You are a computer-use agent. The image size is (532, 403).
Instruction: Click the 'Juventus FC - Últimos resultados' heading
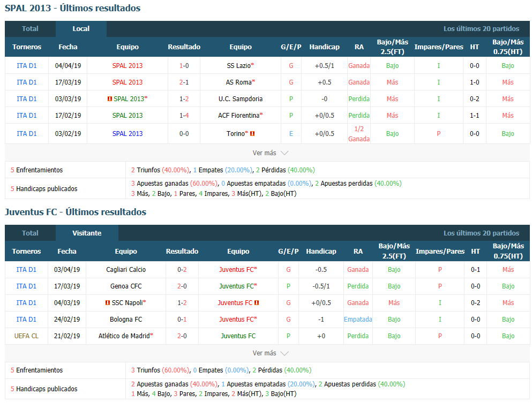[x=76, y=212]
